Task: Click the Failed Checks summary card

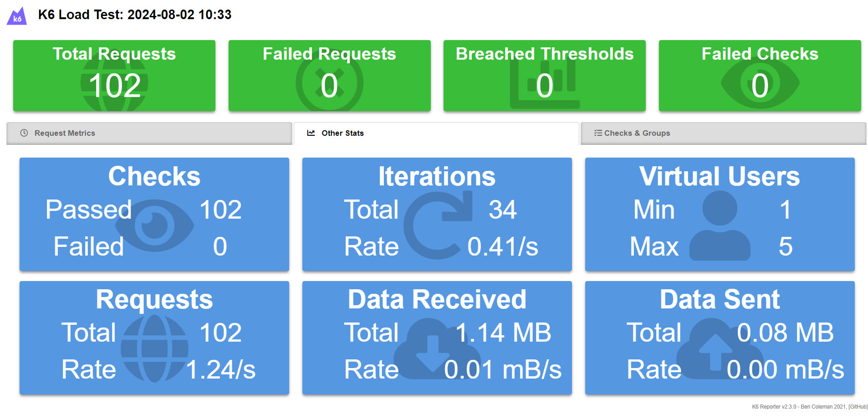Action: (x=760, y=76)
